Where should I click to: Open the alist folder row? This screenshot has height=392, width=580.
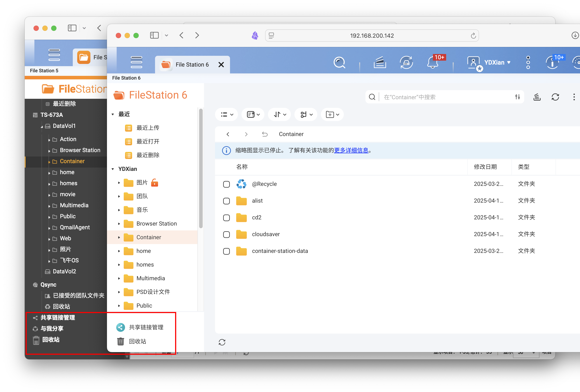(x=397, y=201)
